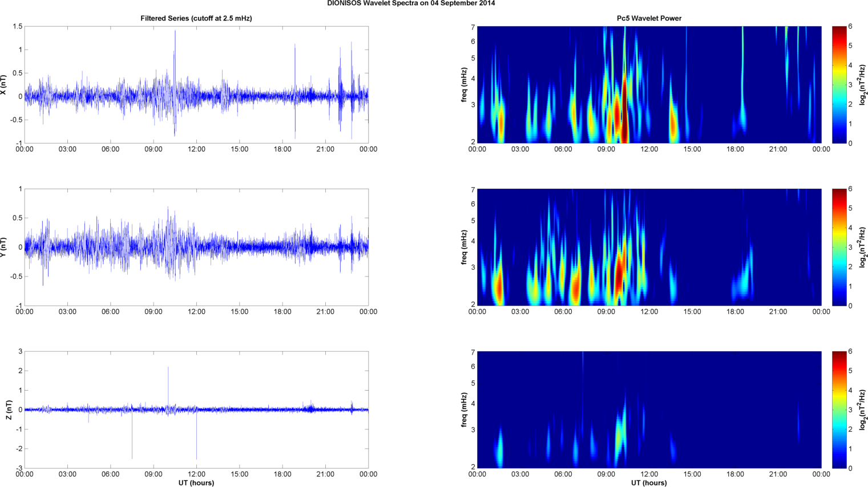Click inside the Y component filtered series plot
868x487 pixels.
(x=196, y=247)
